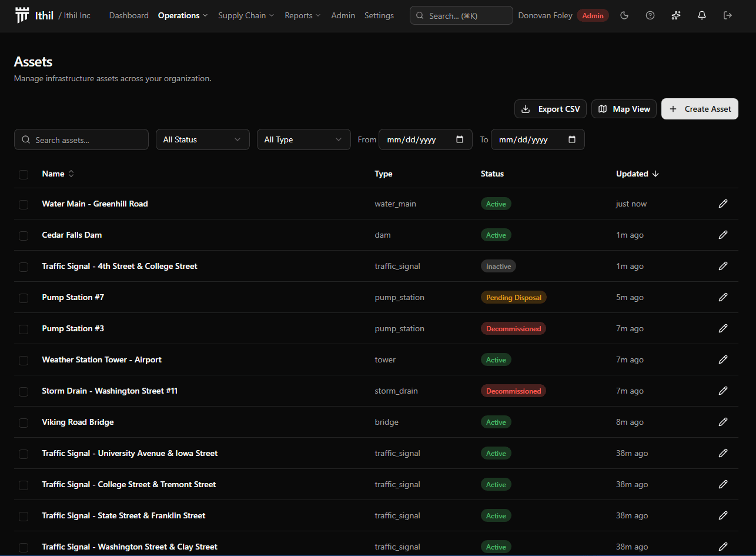Check Cedar Falls Dam row checkbox
Image resolution: width=756 pixels, height=556 pixels.
click(24, 235)
